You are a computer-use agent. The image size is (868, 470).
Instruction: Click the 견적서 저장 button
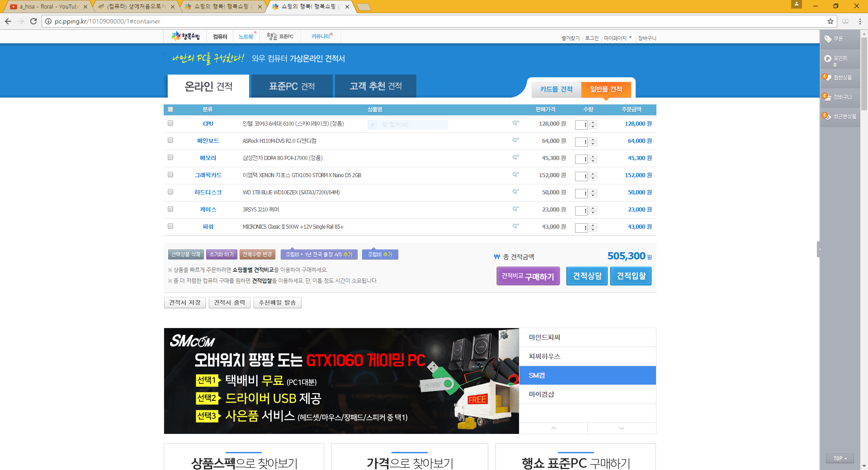(x=184, y=302)
